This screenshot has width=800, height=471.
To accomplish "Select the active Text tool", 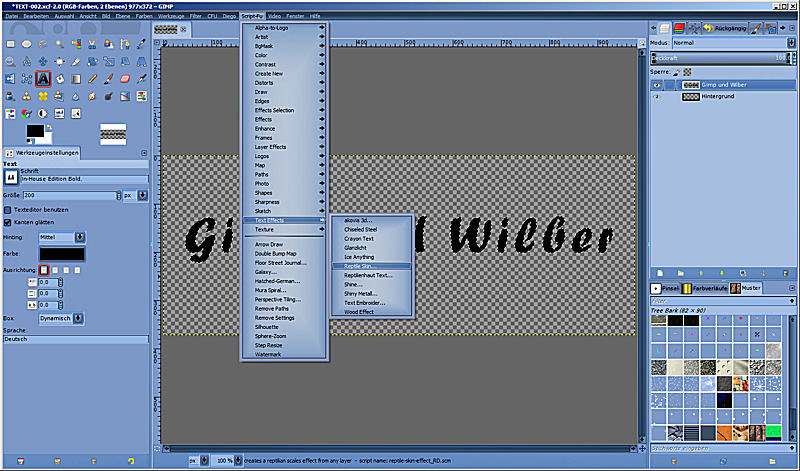I will [43, 79].
